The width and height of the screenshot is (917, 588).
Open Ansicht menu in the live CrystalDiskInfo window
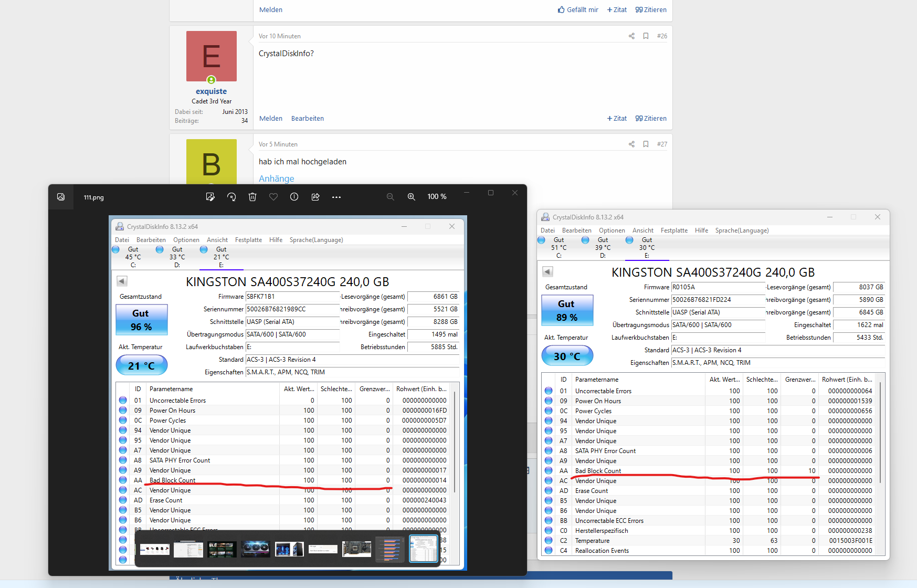pyautogui.click(x=643, y=230)
